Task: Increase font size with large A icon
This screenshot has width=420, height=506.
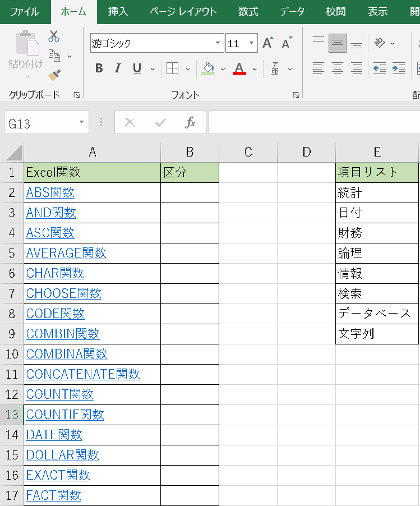Action: (x=267, y=43)
